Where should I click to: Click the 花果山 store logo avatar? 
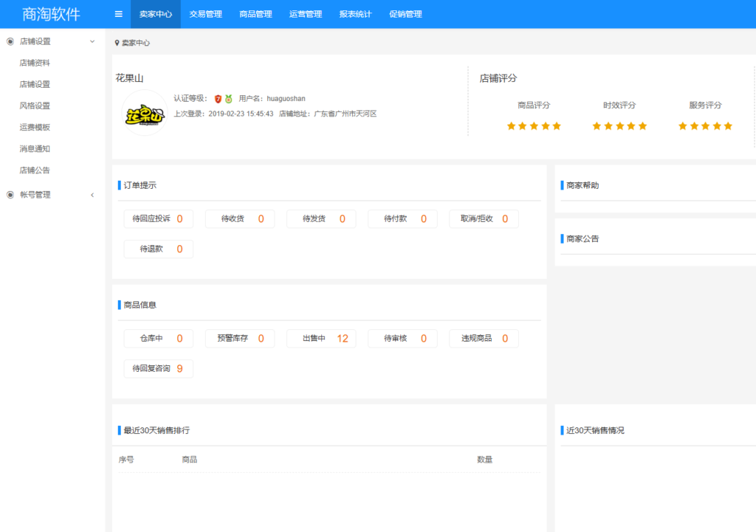pyautogui.click(x=145, y=116)
